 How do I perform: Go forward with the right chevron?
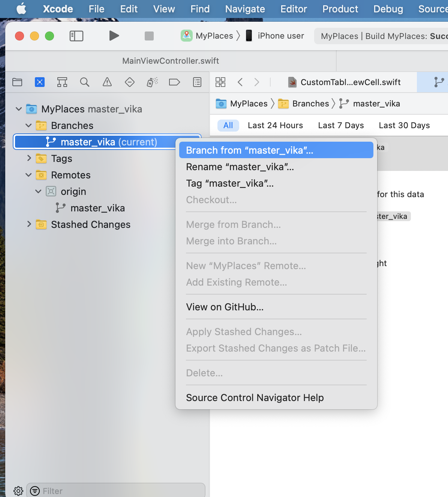tap(257, 82)
